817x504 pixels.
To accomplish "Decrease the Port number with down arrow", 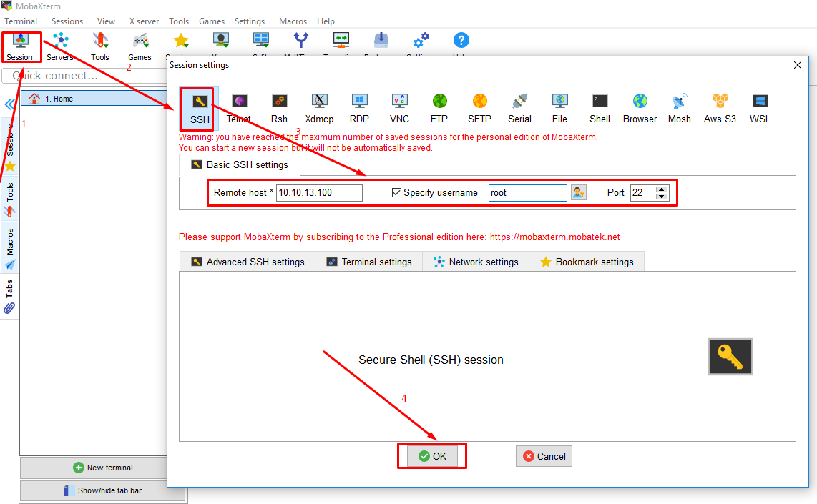I will tap(662, 197).
